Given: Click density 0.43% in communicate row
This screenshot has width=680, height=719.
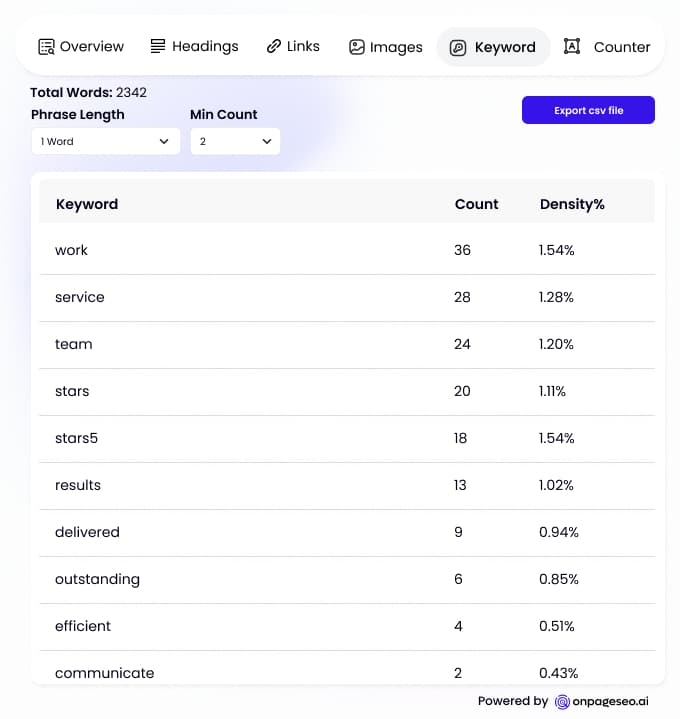Looking at the screenshot, I should coord(558,673).
